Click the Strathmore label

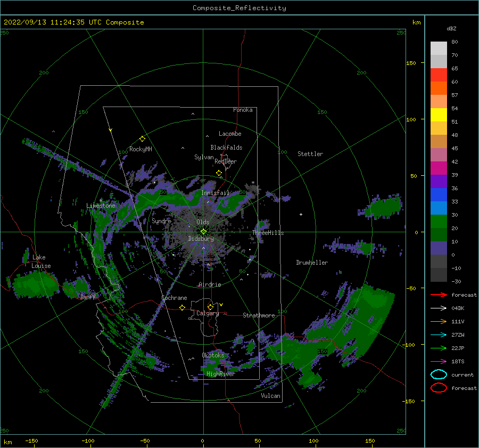click(259, 315)
